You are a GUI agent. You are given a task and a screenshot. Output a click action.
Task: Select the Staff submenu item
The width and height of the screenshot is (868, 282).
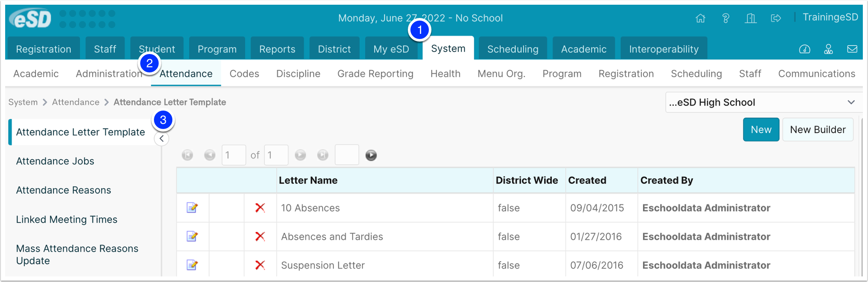tap(750, 74)
